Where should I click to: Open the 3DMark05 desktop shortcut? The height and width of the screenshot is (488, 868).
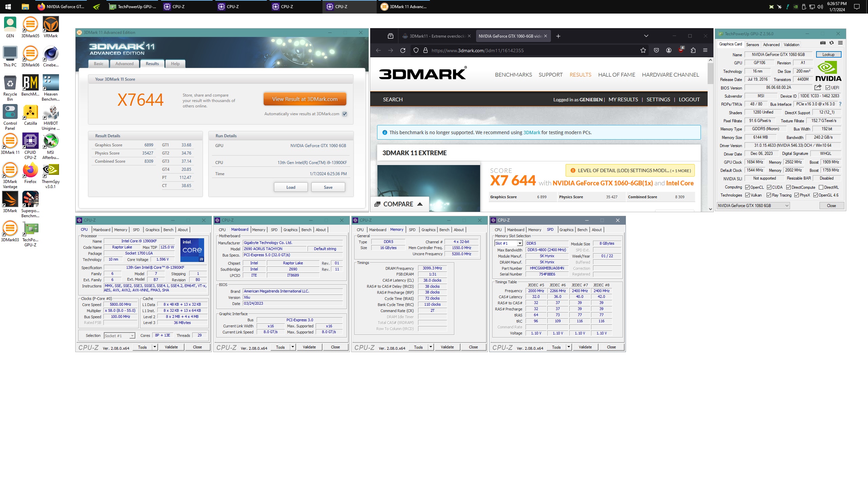pos(30,27)
